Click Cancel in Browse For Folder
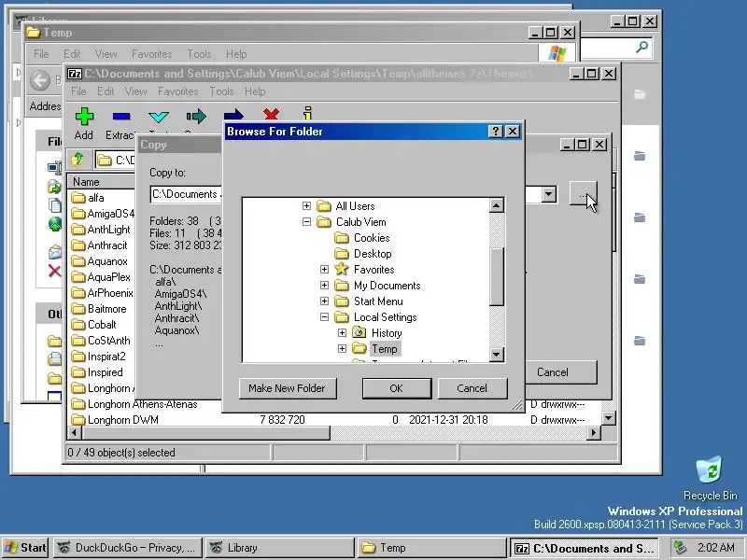The image size is (747, 560). click(x=472, y=388)
